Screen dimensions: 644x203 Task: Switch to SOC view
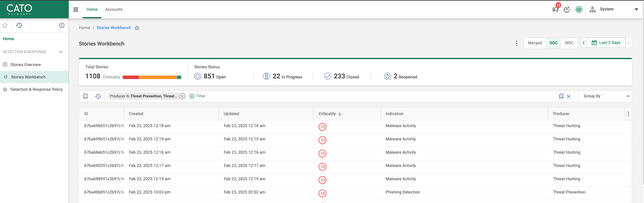[553, 43]
